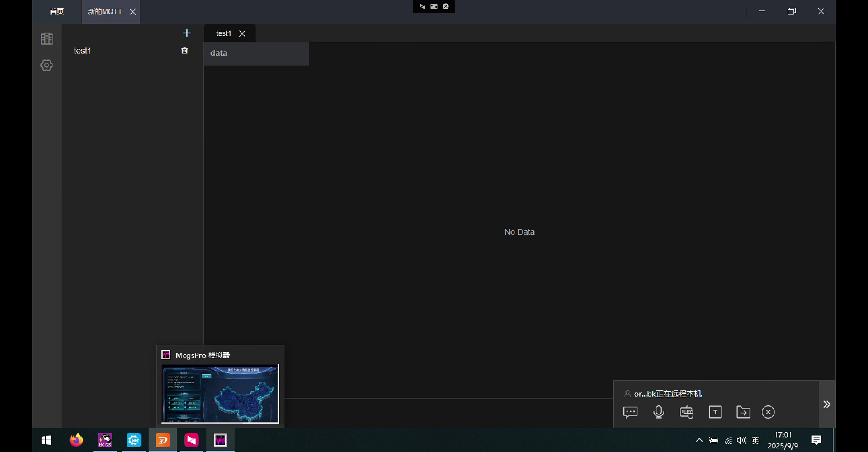Click the text T icon in remote panel
The height and width of the screenshot is (452, 868).
(715, 412)
